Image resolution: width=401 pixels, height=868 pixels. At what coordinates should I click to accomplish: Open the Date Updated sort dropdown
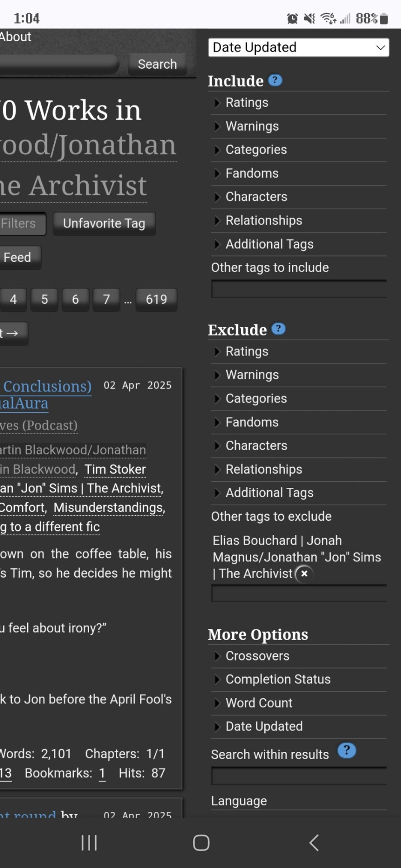click(x=299, y=47)
